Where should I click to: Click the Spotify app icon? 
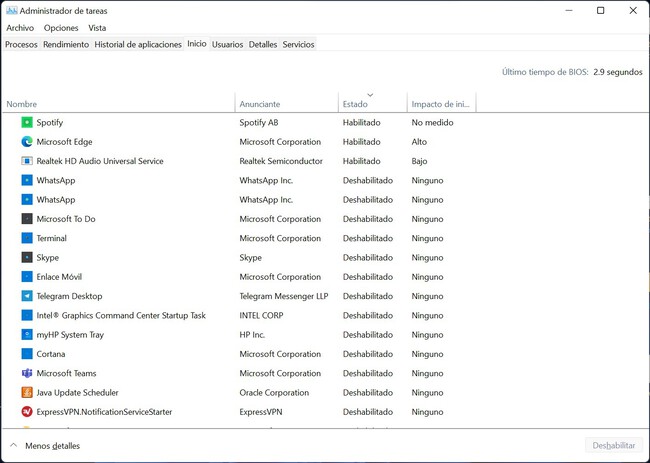[x=27, y=122]
